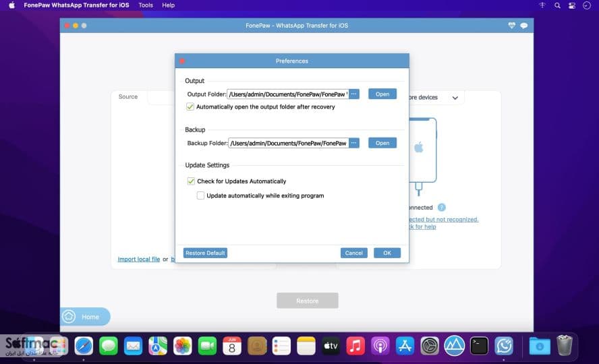This screenshot has height=364, width=599.
Task: Open App Store from the dock
Action: click(x=405, y=346)
